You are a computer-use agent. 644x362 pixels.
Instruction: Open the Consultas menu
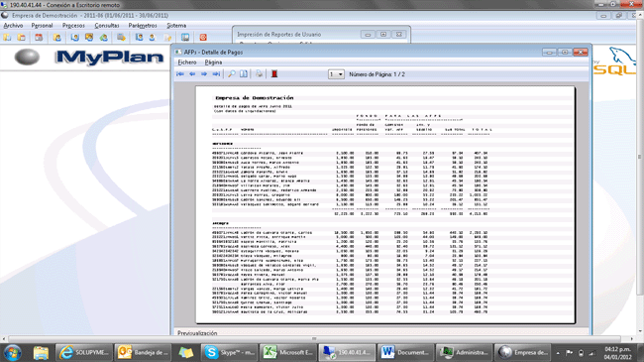point(107,26)
